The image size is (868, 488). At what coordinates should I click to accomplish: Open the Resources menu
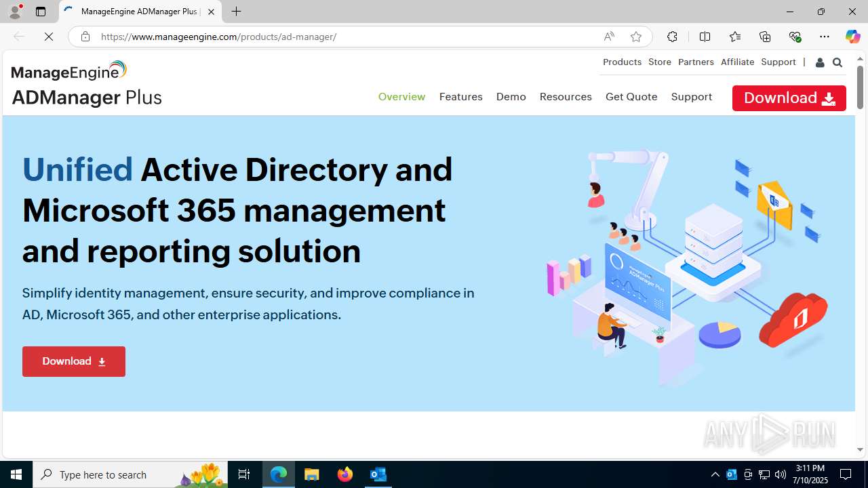pos(566,97)
